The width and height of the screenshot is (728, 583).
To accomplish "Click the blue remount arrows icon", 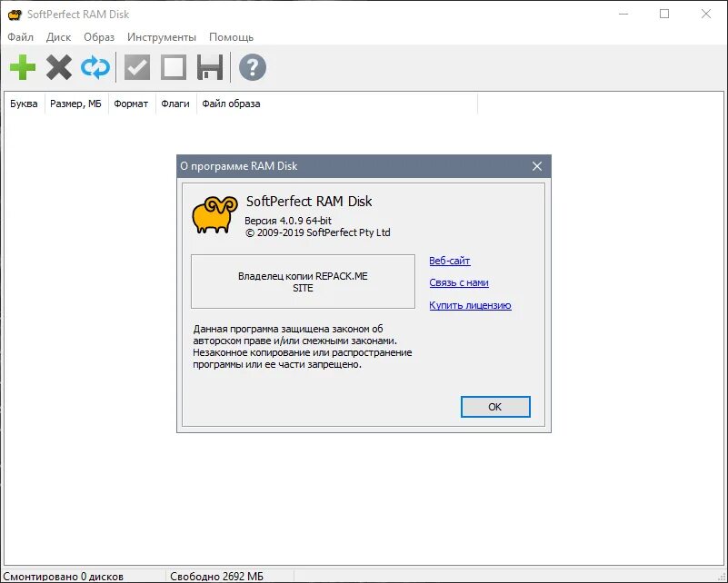I will (95, 67).
